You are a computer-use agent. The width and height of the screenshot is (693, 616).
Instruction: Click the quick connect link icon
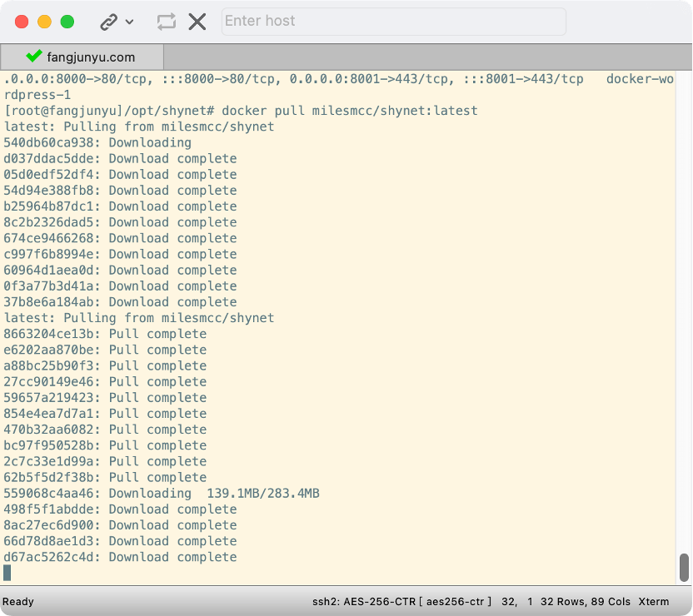tap(109, 22)
